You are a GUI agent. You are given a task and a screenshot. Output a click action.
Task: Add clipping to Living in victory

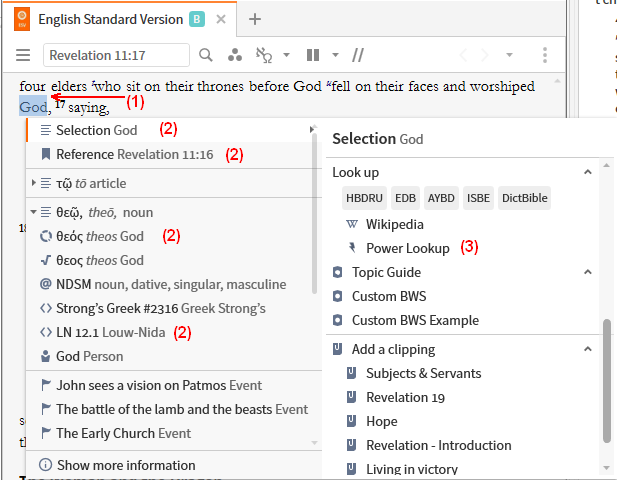[x=412, y=469]
